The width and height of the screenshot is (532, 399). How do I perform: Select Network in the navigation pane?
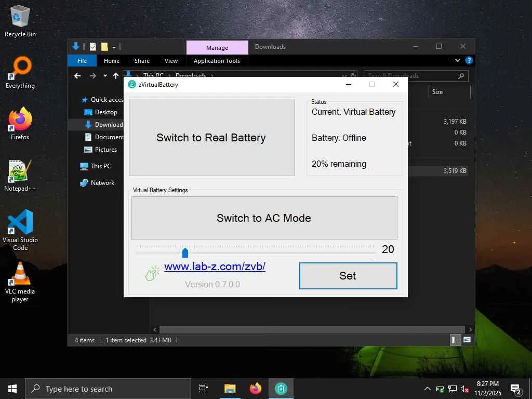[97, 182]
